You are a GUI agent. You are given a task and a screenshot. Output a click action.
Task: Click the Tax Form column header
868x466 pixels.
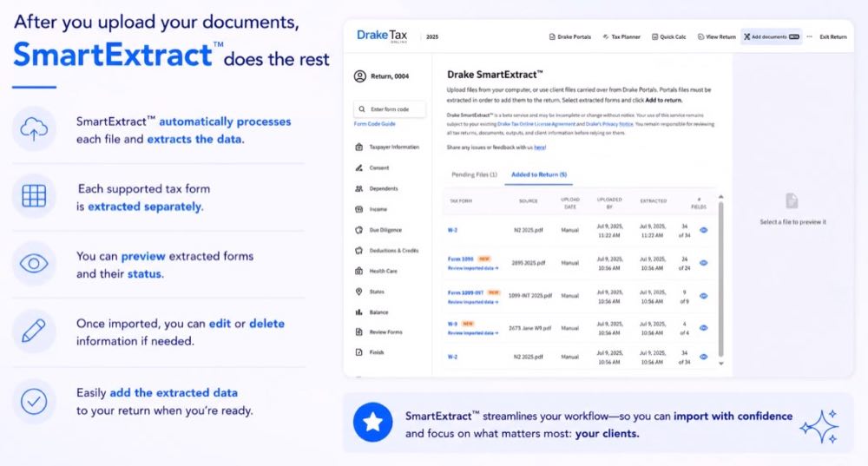click(461, 201)
